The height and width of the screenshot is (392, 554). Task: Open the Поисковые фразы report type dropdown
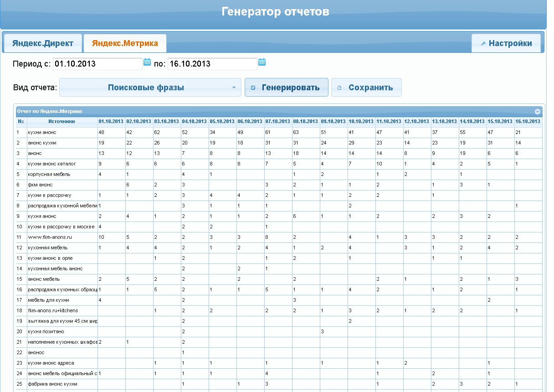tap(150, 88)
